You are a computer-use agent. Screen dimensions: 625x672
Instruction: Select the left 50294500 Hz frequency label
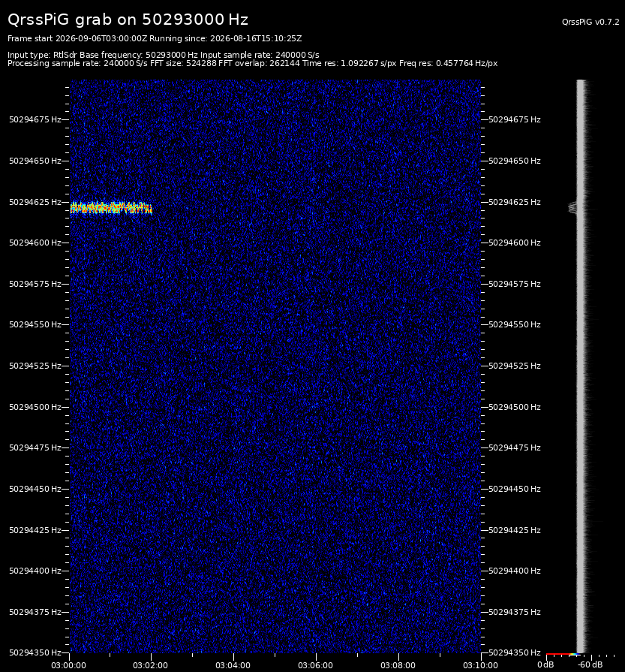click(35, 407)
